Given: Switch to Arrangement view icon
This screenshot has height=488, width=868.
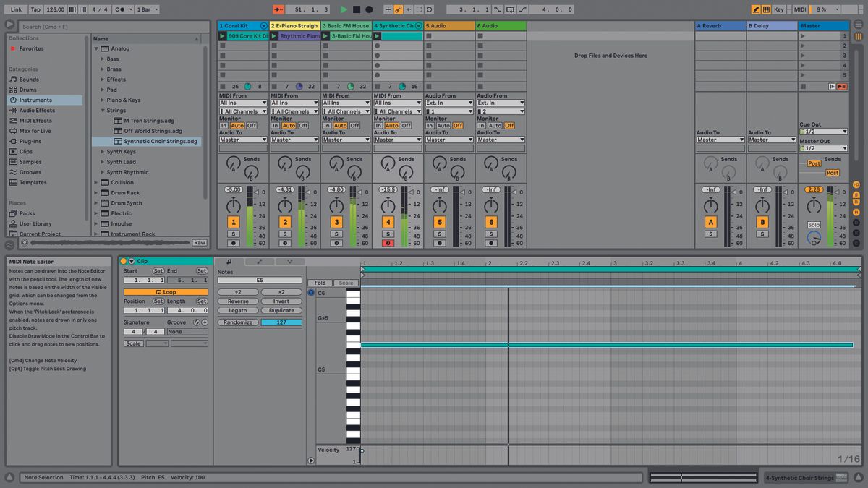Looking at the screenshot, I should click(858, 25).
